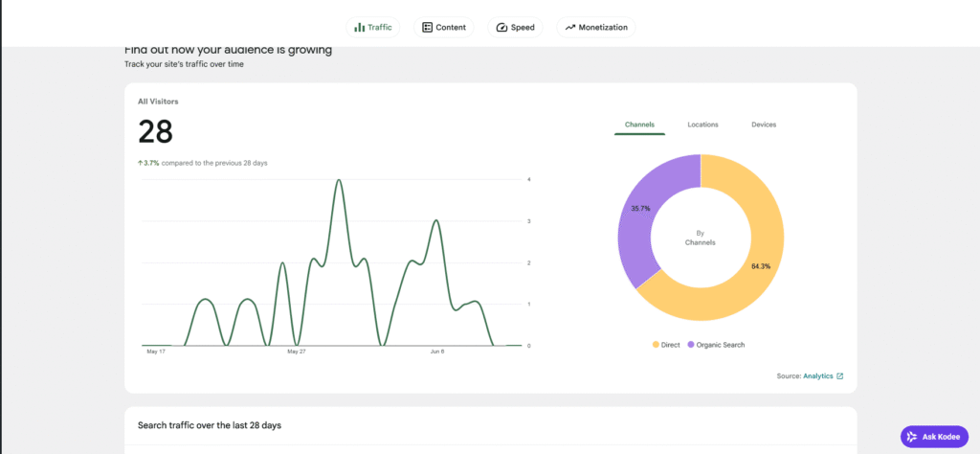Open the Monetization section button

click(x=596, y=28)
